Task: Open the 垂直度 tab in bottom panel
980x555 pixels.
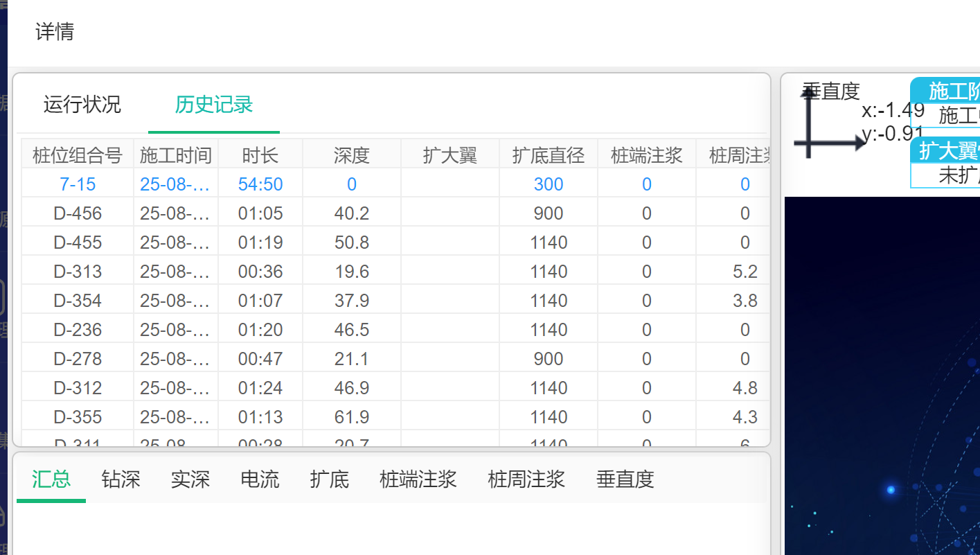Action: (625, 479)
